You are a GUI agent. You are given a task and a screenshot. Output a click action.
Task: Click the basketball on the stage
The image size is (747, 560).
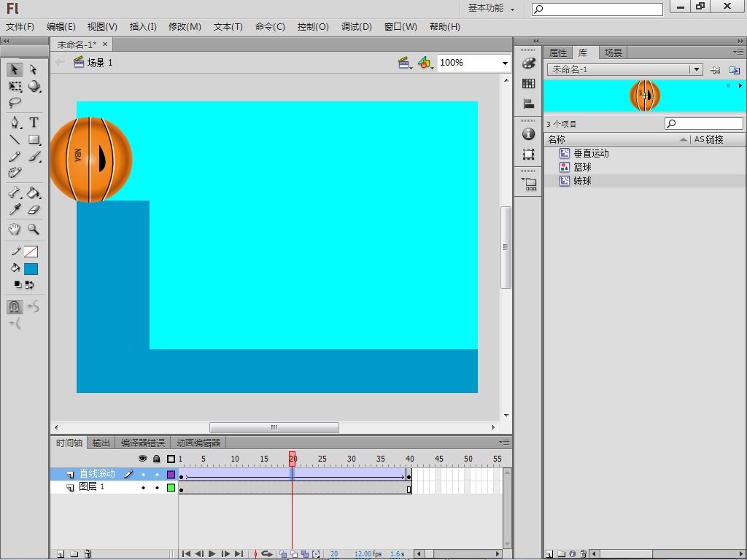90,160
